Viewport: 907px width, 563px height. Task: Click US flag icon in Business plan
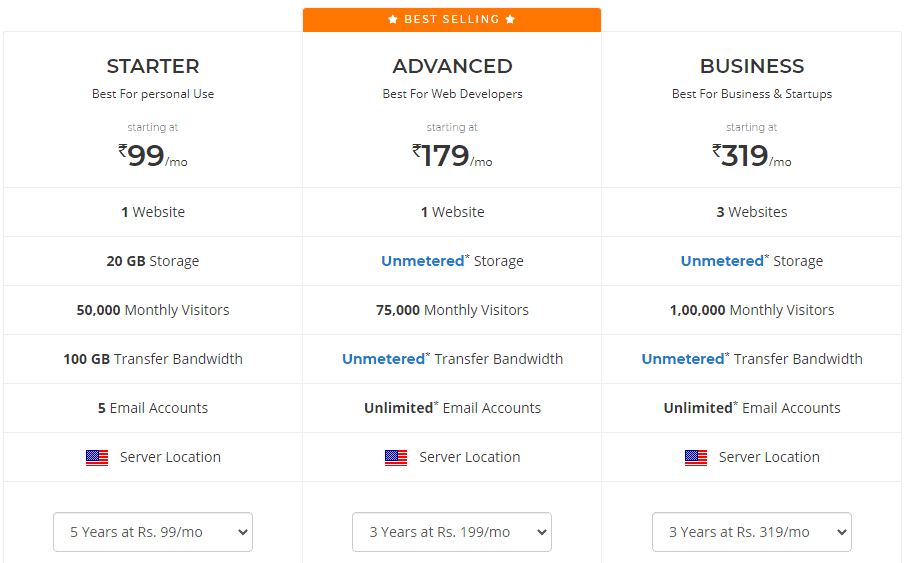tap(695, 458)
